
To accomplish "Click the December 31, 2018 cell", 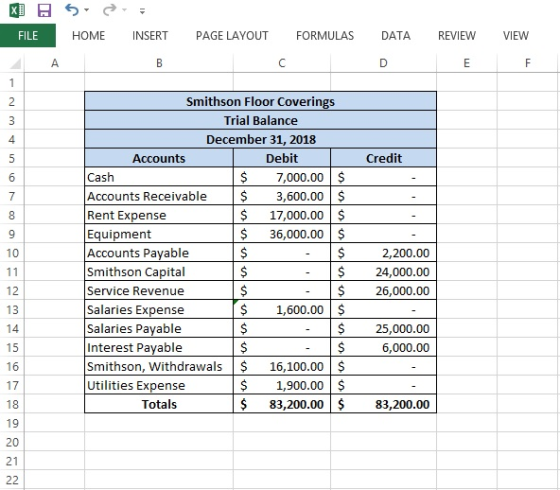I will click(260, 139).
